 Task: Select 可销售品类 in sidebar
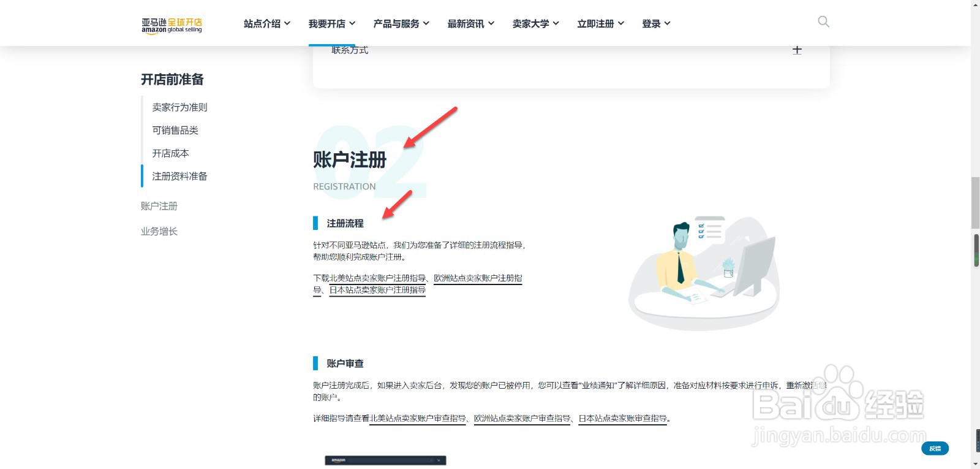click(x=175, y=130)
